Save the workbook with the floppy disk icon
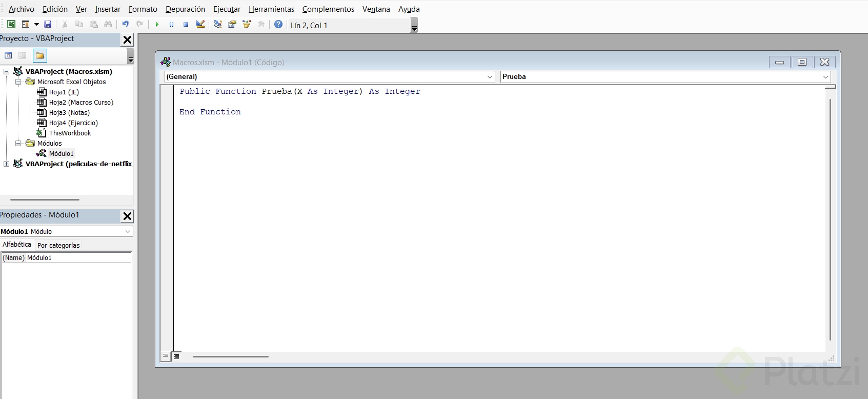This screenshot has width=868, height=399. [x=48, y=24]
